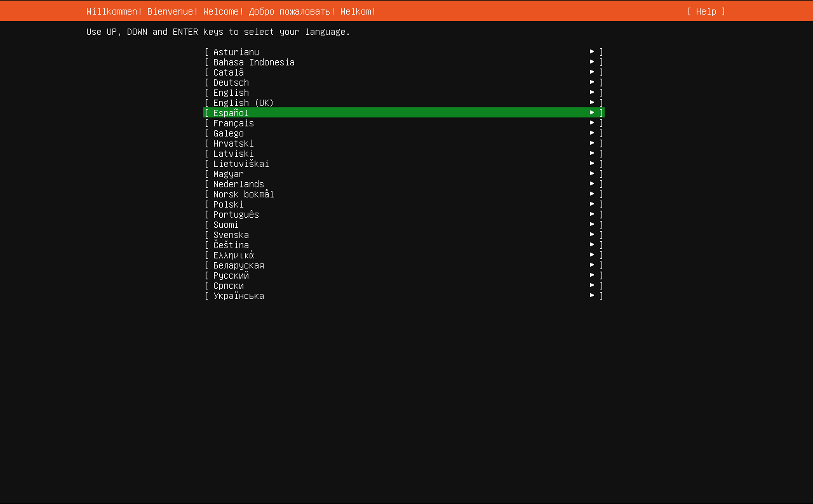Pick Hrvatski language entry
Screen dimensions: 813x504
(404, 143)
